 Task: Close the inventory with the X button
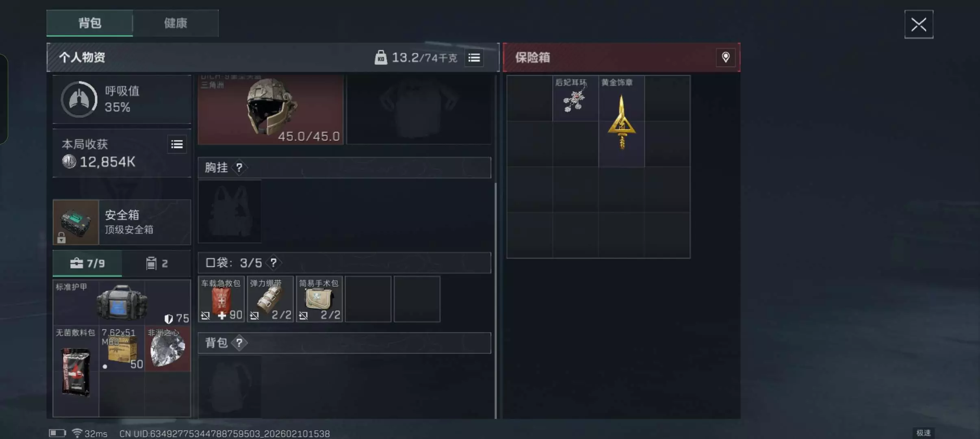coord(919,24)
